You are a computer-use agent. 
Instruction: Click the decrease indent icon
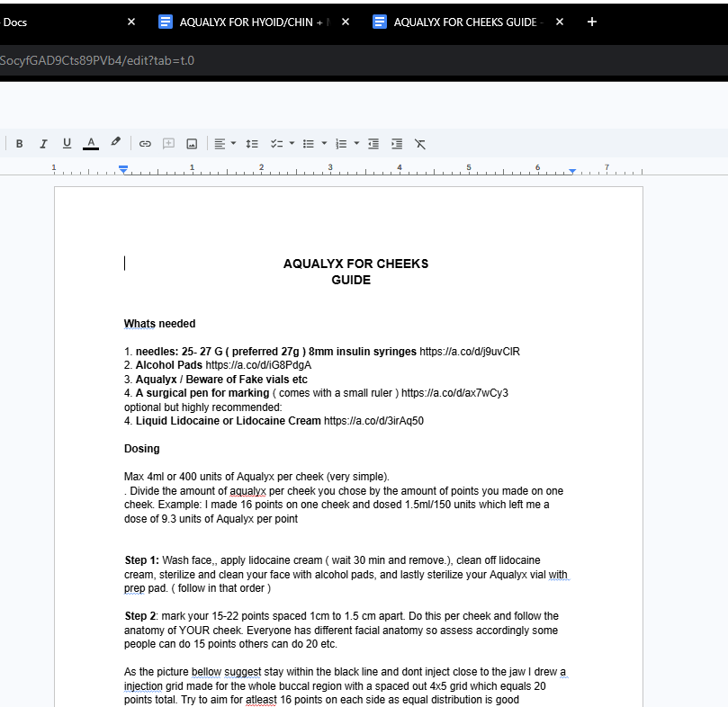(x=373, y=144)
